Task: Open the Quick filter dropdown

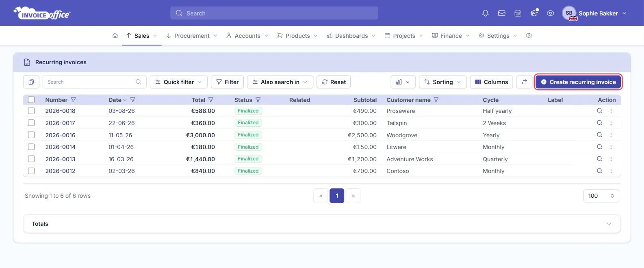Action: click(179, 82)
